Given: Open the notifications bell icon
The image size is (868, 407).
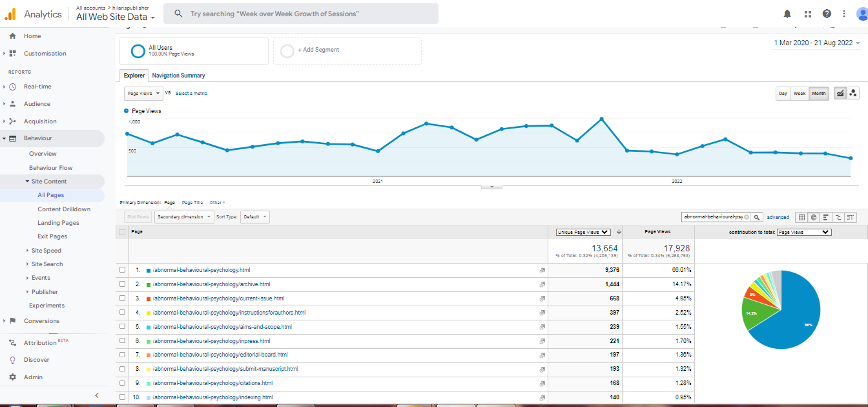Looking at the screenshot, I should point(787,14).
